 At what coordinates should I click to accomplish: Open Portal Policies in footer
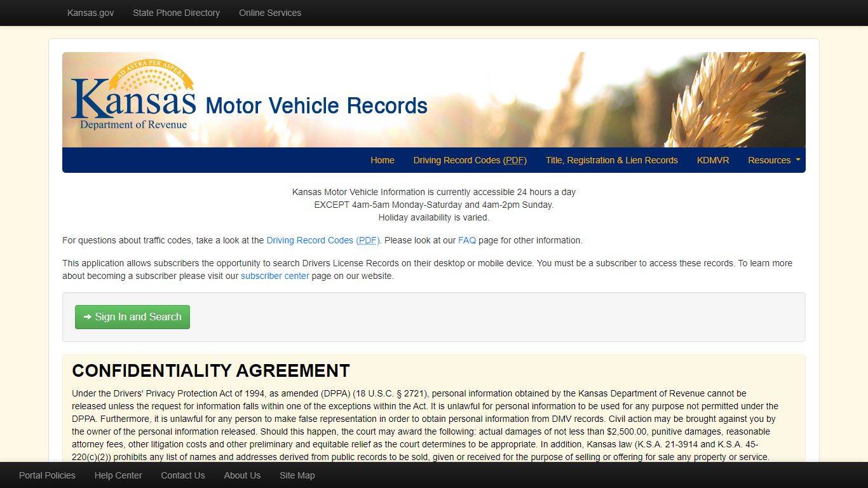(47, 475)
